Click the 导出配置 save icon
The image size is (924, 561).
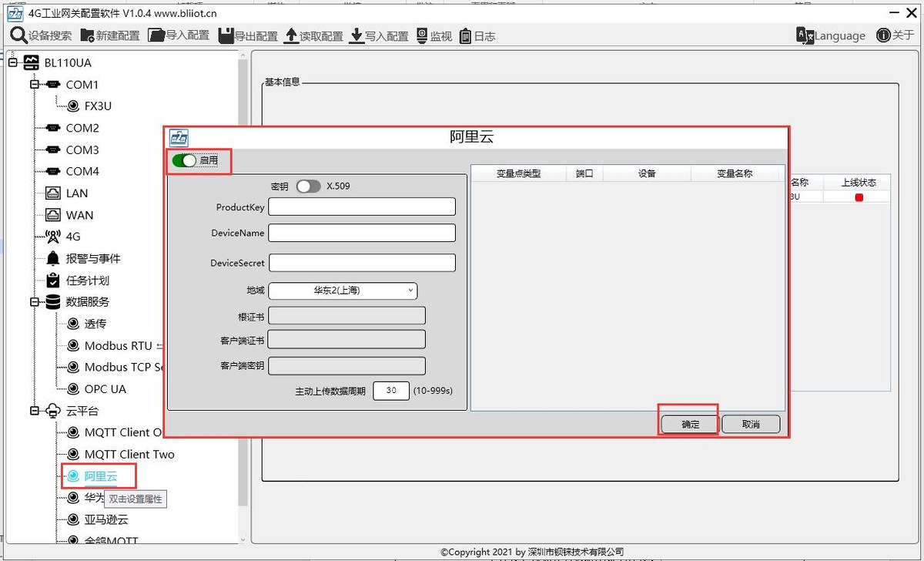(x=226, y=35)
